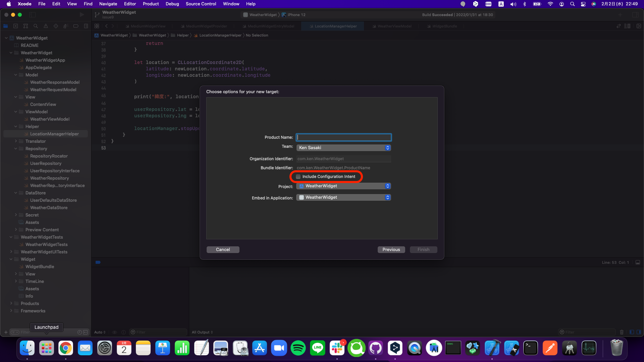Open the Test navigator diamond icon

[56, 26]
